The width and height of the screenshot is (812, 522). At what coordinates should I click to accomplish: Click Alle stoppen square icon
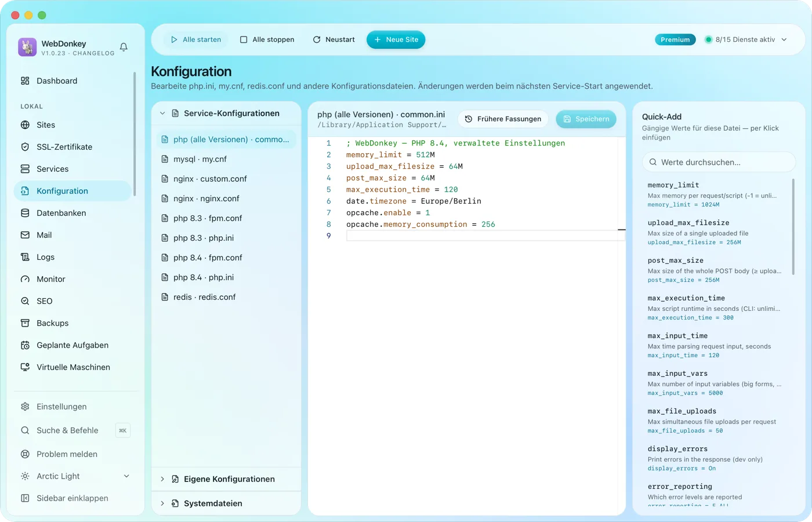244,39
